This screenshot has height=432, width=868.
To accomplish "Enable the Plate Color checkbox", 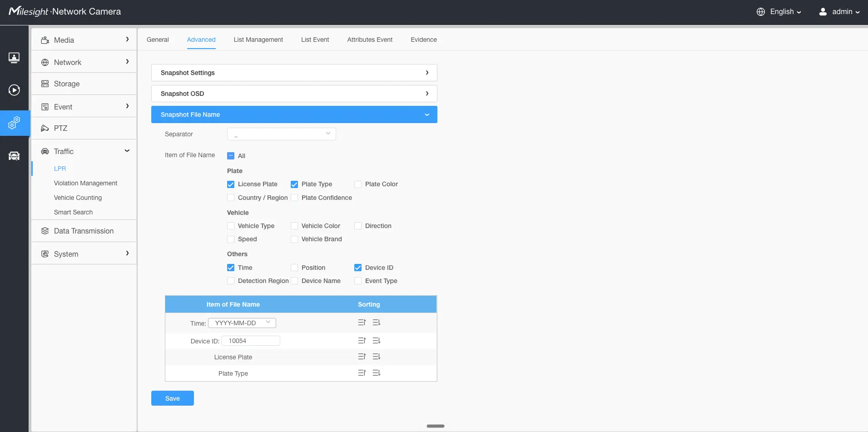I will click(x=358, y=184).
